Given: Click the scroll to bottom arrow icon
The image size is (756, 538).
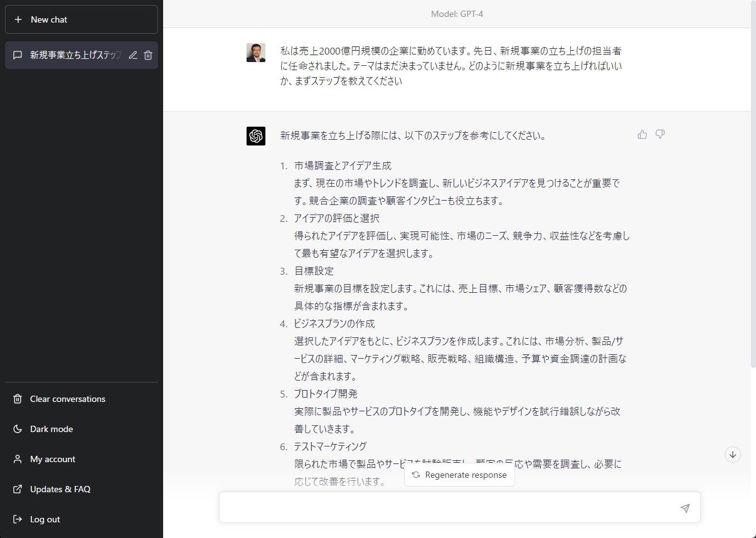Looking at the screenshot, I should point(732,455).
